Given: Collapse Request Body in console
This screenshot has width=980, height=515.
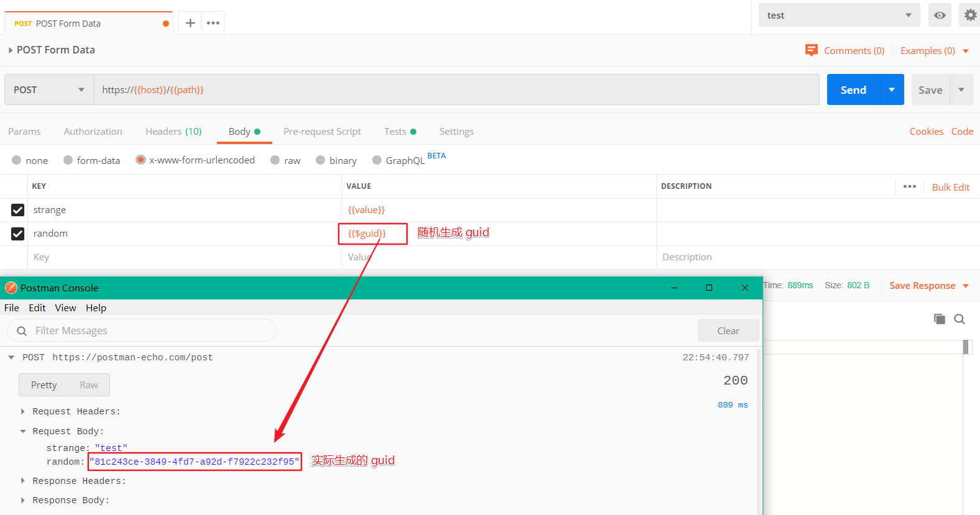Looking at the screenshot, I should pyautogui.click(x=23, y=431).
